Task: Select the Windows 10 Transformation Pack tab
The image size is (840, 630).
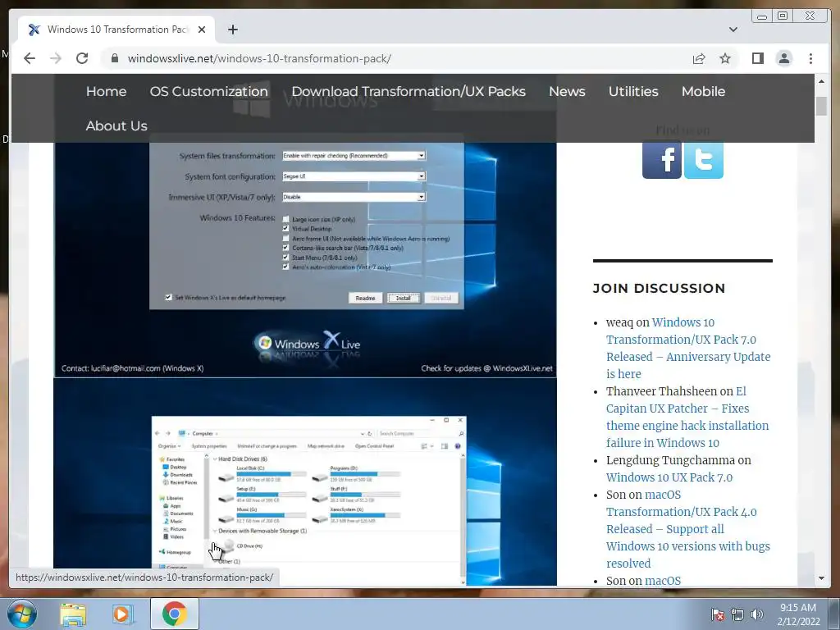Action: pos(116,30)
